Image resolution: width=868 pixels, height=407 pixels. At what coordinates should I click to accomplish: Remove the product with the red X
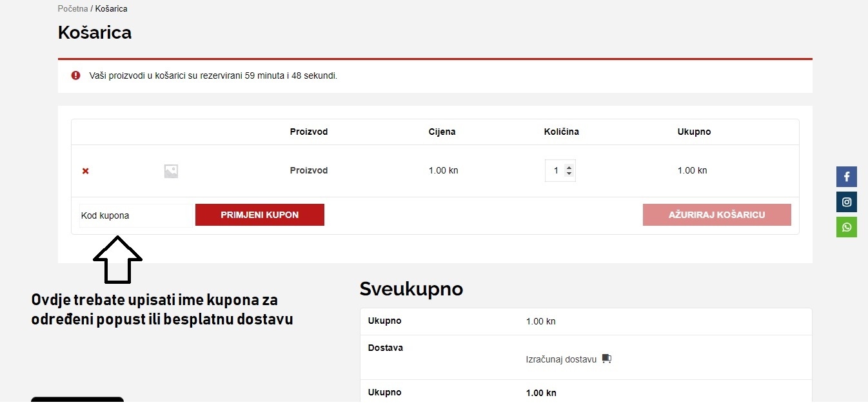(x=85, y=171)
